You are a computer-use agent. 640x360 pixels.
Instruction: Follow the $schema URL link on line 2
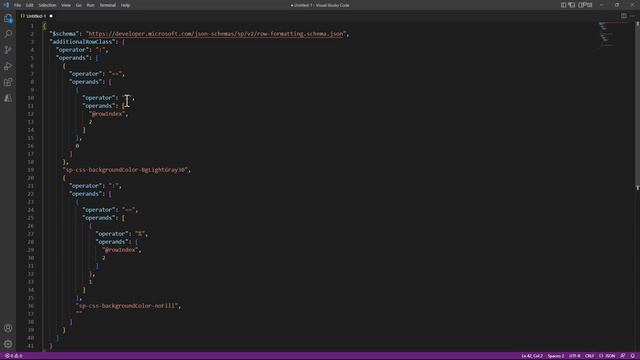pyautogui.click(x=216, y=34)
